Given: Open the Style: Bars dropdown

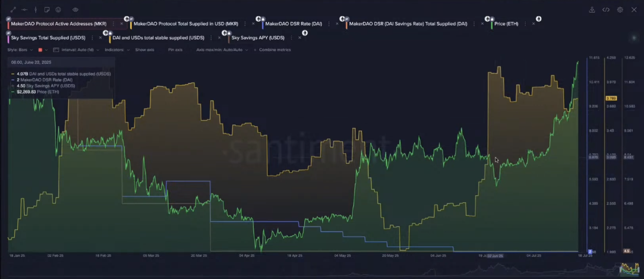Looking at the screenshot, I should pos(20,50).
